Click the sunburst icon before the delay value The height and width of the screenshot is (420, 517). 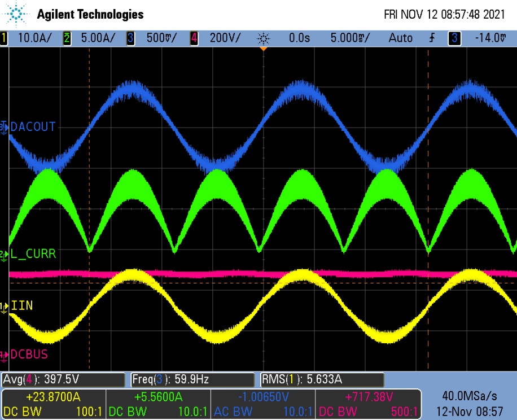point(263,38)
